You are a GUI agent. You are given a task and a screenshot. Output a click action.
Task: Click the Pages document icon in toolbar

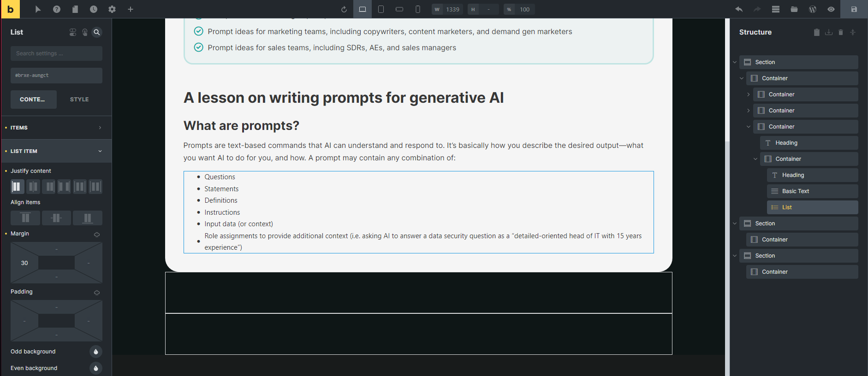pos(75,9)
